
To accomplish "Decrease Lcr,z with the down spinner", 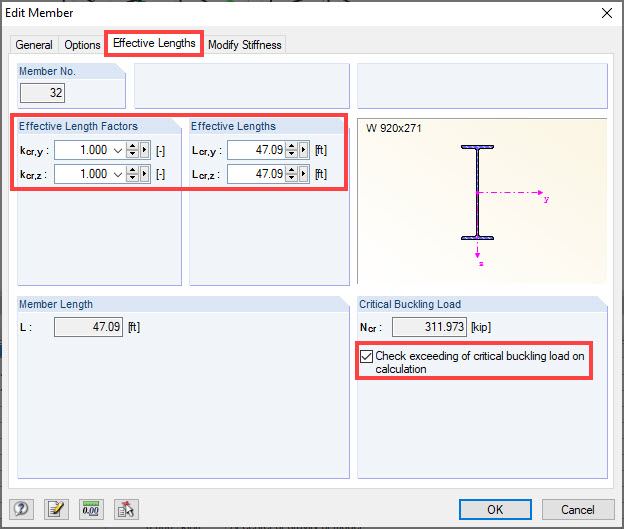I will coord(292,178).
